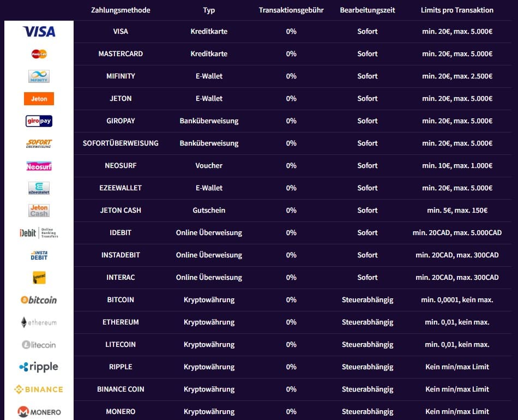Click the Zahlungsmethode column header
The width and height of the screenshot is (518, 420).
121,10
